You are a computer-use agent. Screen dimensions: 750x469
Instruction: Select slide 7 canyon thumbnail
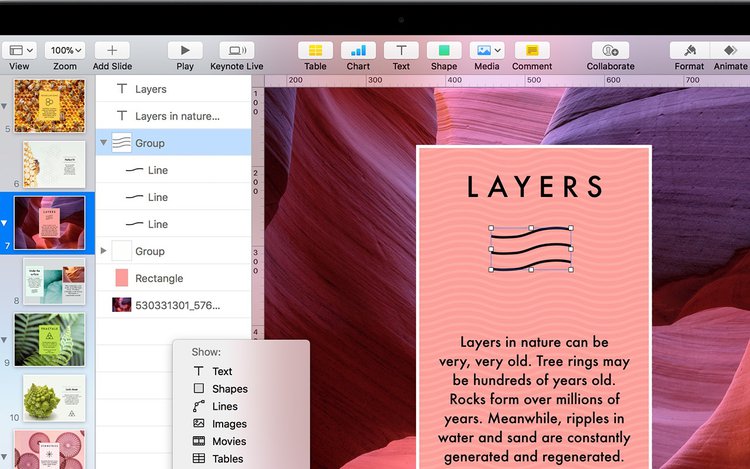pyautogui.click(x=50, y=223)
